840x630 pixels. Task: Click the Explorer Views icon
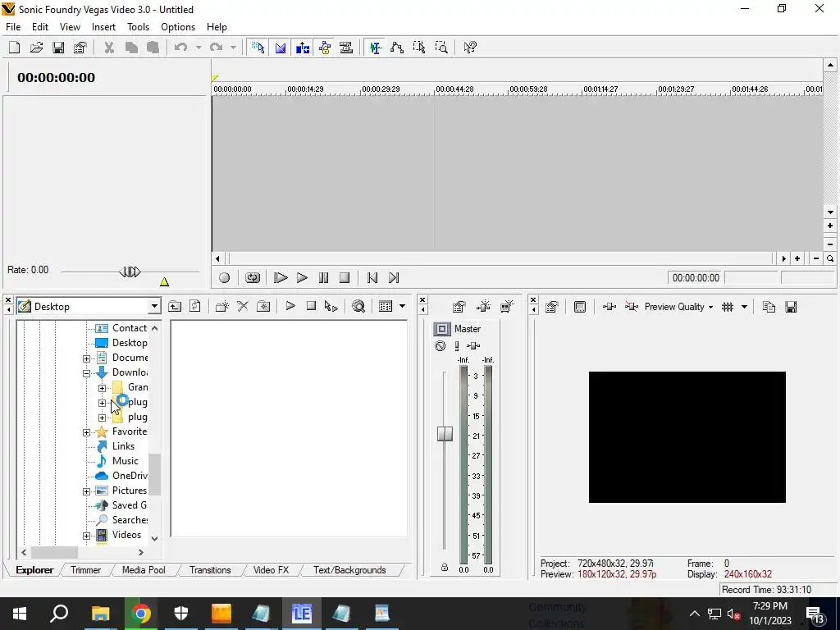tap(386, 307)
